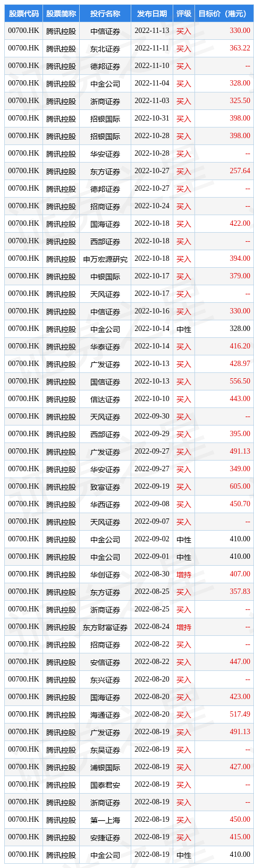Click target price 363.22
This screenshot has width=254, height=868.
click(240, 48)
